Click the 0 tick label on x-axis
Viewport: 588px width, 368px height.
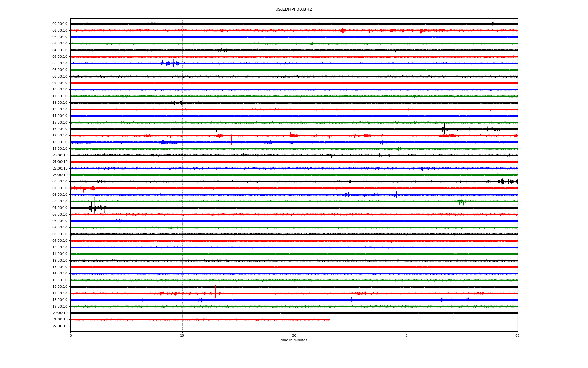(71, 335)
